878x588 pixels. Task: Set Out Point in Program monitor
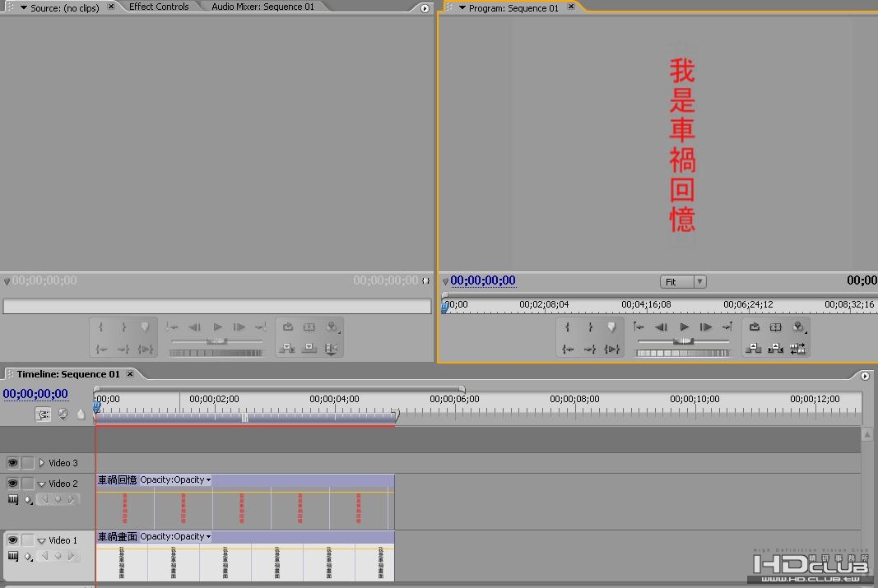click(x=590, y=327)
